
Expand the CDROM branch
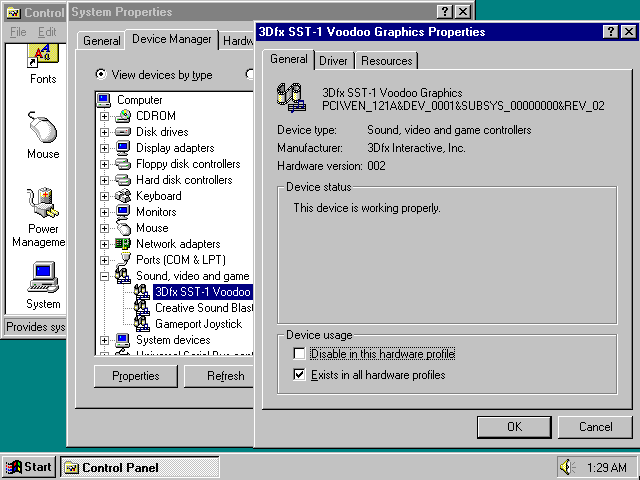click(x=104, y=116)
